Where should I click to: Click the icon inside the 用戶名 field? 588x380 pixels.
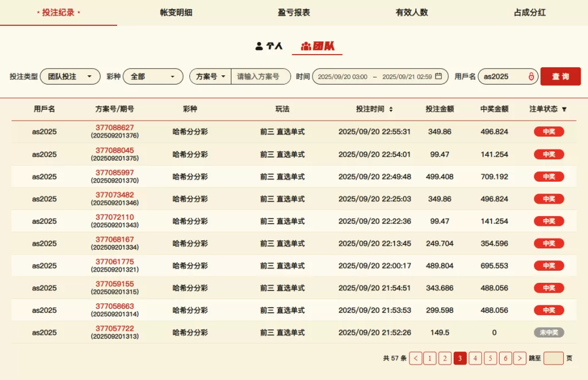pos(531,76)
